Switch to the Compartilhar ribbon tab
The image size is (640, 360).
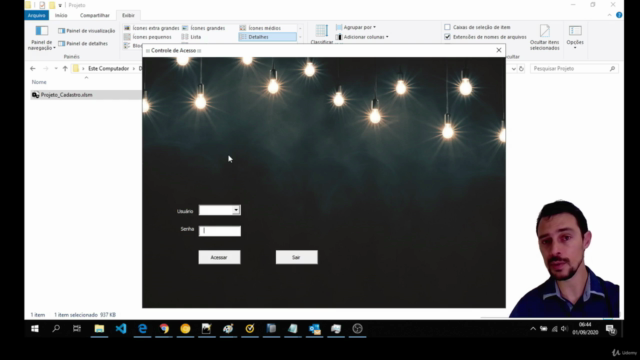click(95, 15)
